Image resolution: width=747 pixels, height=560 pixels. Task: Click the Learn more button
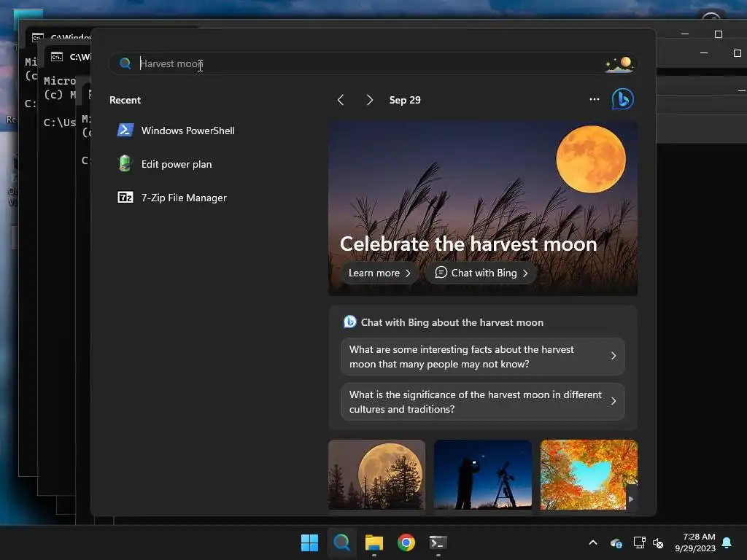pos(379,273)
